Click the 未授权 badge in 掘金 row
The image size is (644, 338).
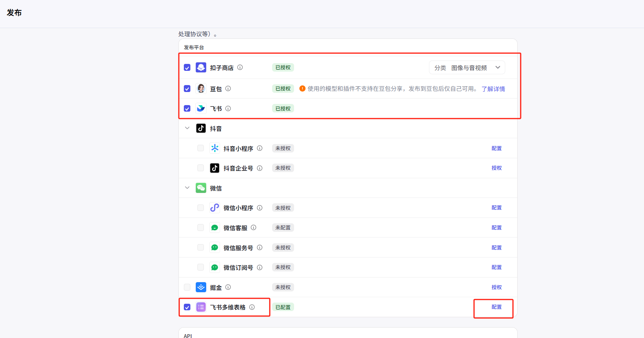(283, 287)
